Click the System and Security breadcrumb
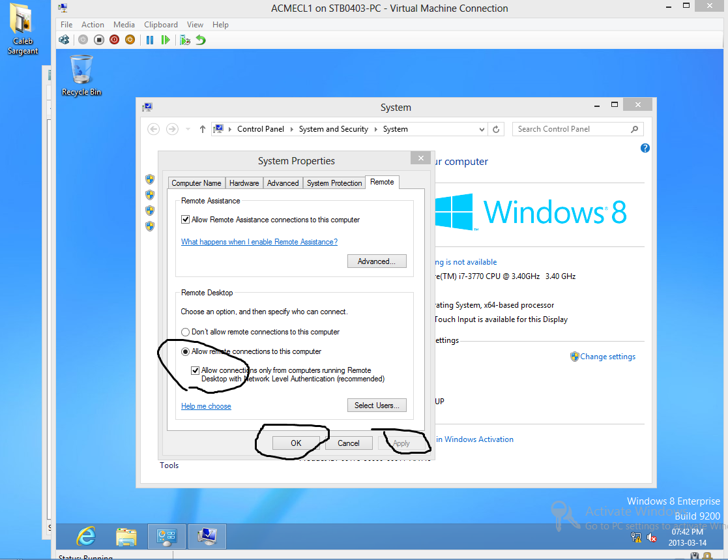 tap(333, 129)
